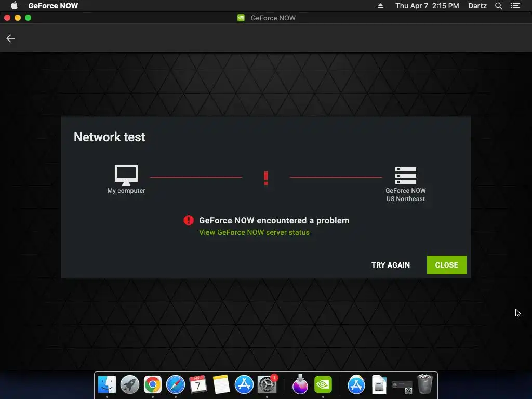Retry the test with TRY AGAIN
532x399 pixels.
(391, 265)
